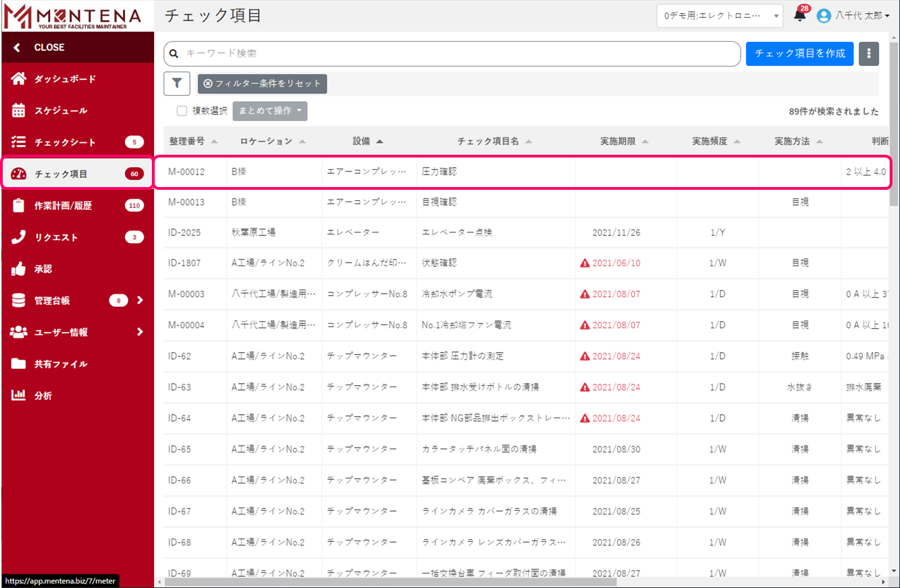Go to チェックシート in sidebar

tap(65, 142)
